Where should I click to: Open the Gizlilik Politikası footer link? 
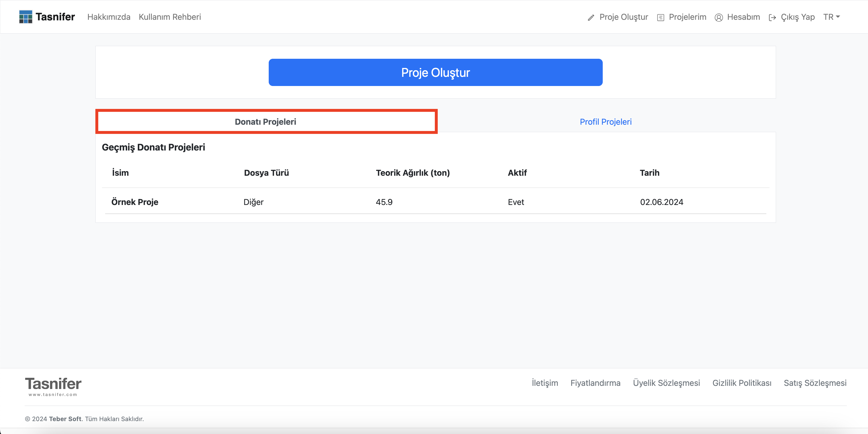(742, 383)
